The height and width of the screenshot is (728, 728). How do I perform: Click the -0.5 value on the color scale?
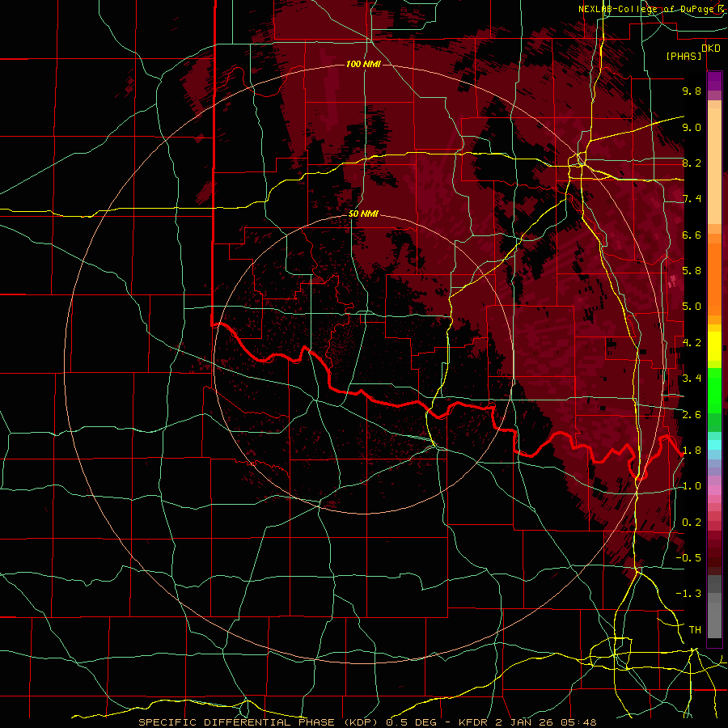[688, 558]
